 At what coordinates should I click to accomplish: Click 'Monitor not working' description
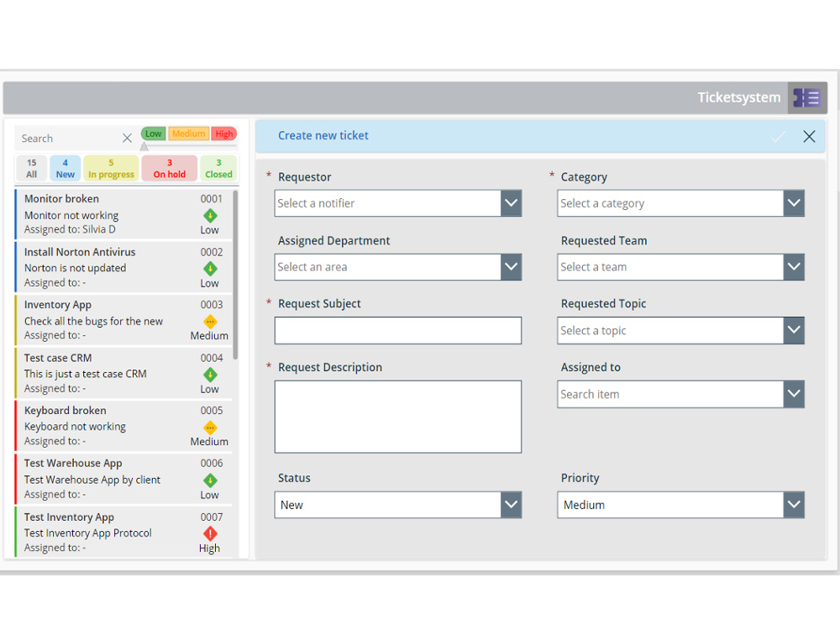71,215
